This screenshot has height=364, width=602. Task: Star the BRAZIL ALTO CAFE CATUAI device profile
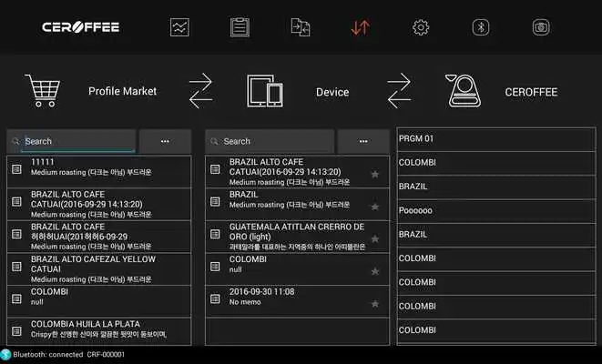(x=375, y=174)
